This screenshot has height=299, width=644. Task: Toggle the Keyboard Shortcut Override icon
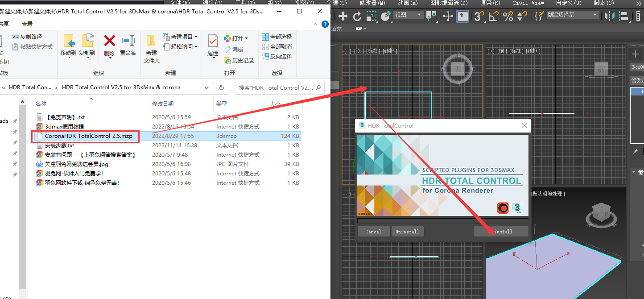click(x=463, y=17)
